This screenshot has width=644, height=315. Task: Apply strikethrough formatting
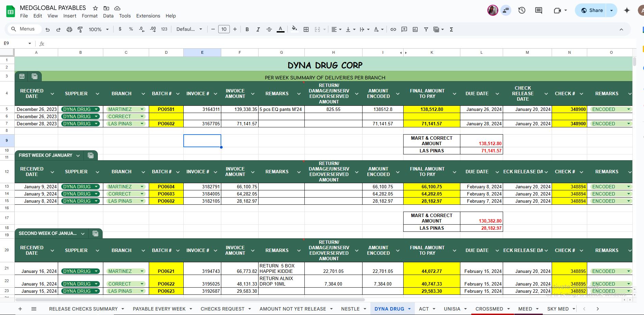coord(269,29)
